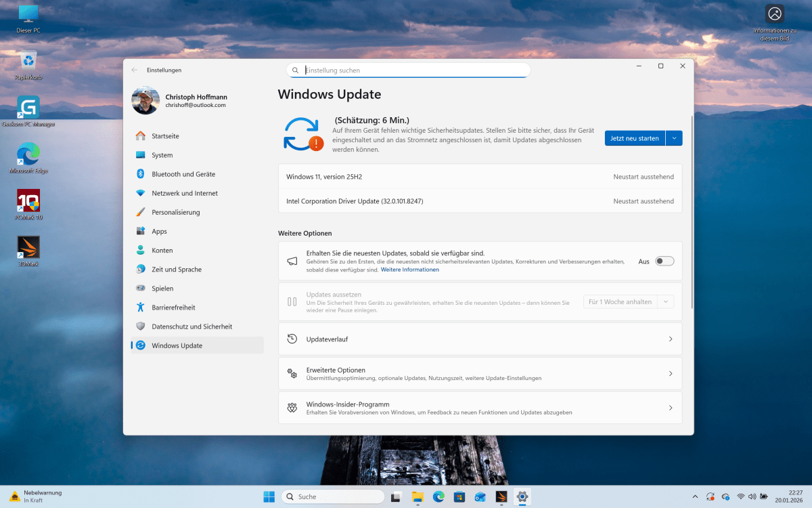812x508 pixels.
Task: Open the Weitere Informationen link
Action: [x=410, y=269]
